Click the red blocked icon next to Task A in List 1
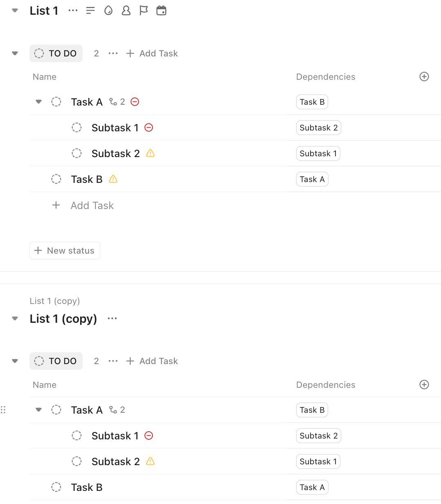Screen dimensions: 441x504 coord(135,102)
